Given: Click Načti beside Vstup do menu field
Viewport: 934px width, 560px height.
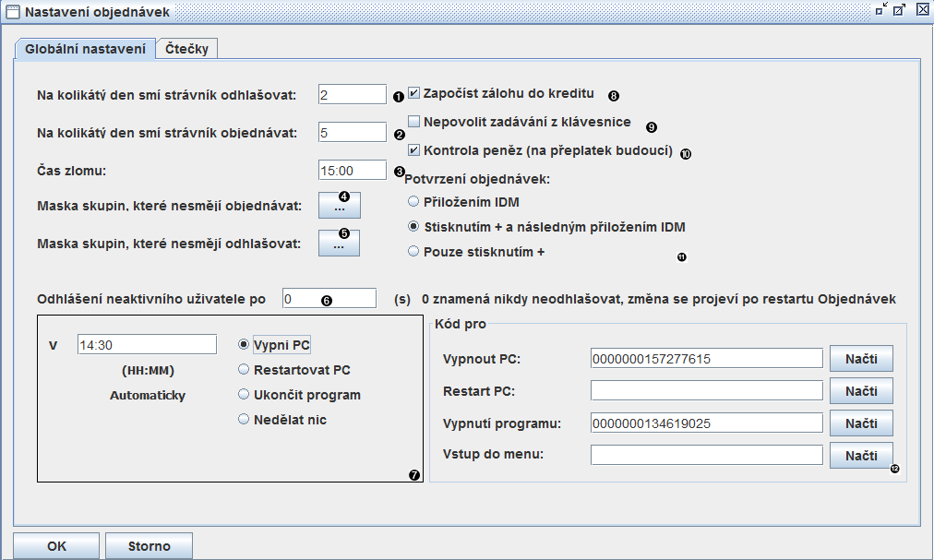Looking at the screenshot, I should click(860, 455).
